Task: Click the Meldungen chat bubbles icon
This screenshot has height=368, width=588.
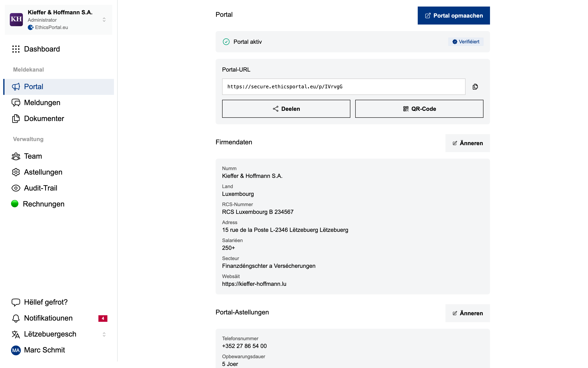Action: point(16,103)
